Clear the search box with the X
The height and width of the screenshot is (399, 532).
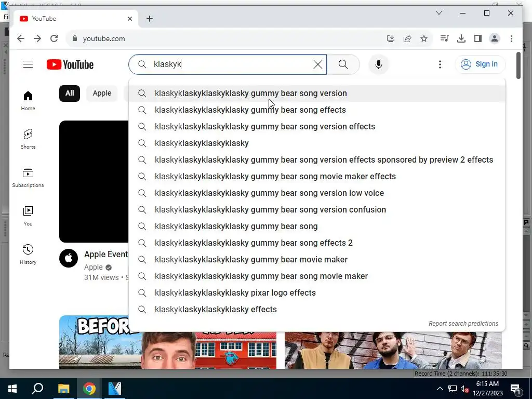[317, 64]
